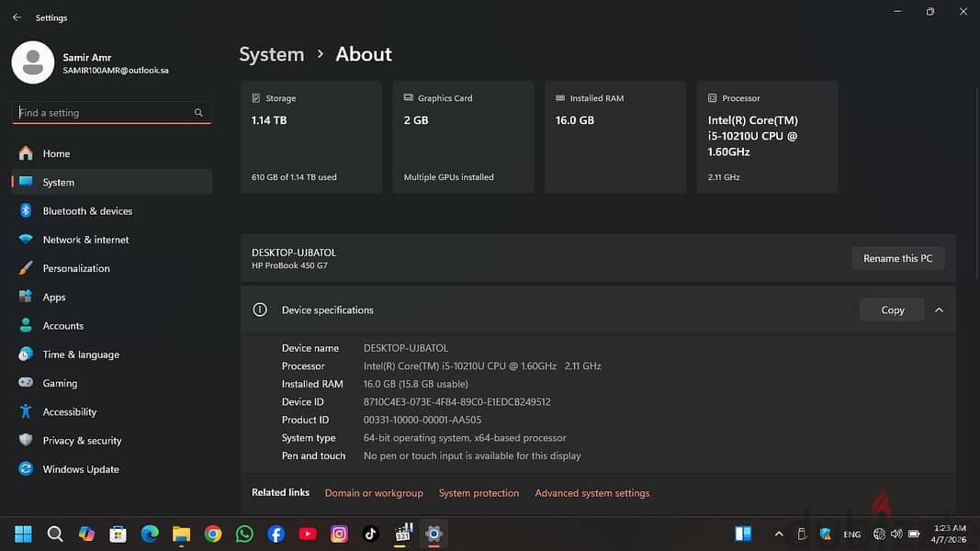Image resolution: width=980 pixels, height=551 pixels.
Task: Open Microsoft Store from taskbar
Action: click(x=118, y=534)
